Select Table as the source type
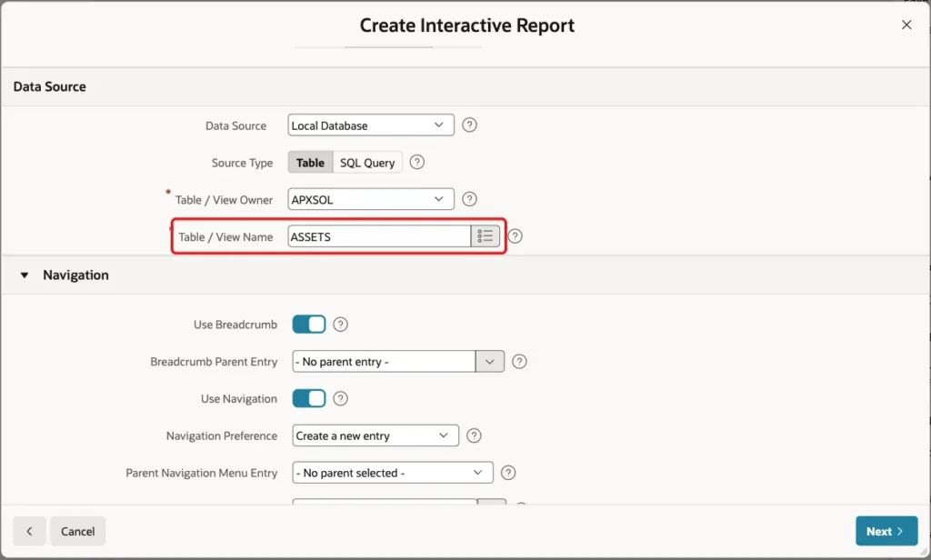 tap(311, 162)
